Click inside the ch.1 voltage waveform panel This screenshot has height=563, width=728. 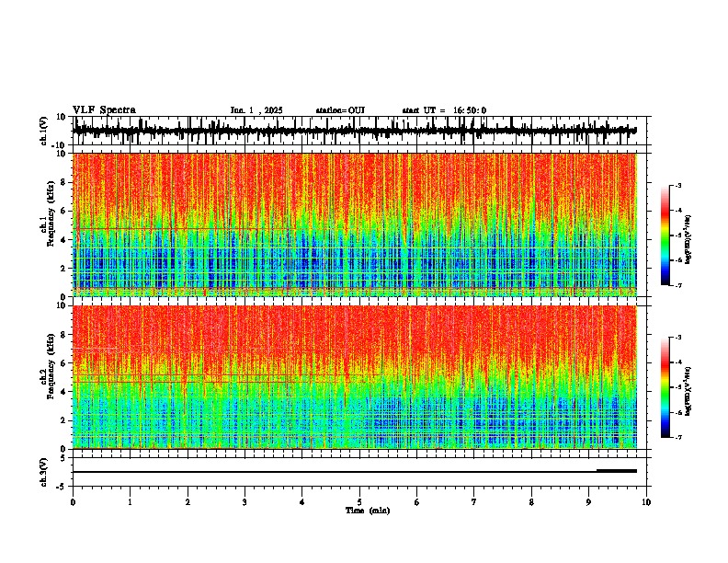tap(361, 131)
